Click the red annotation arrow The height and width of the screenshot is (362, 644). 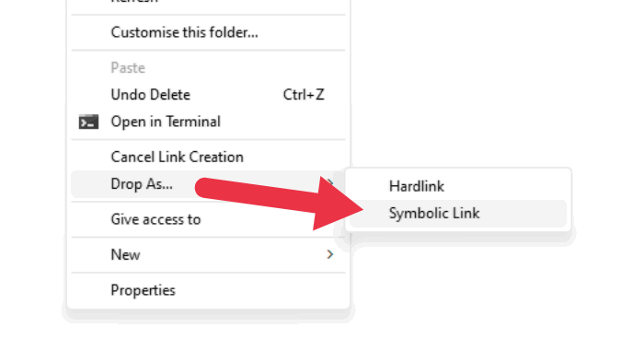click(280, 204)
